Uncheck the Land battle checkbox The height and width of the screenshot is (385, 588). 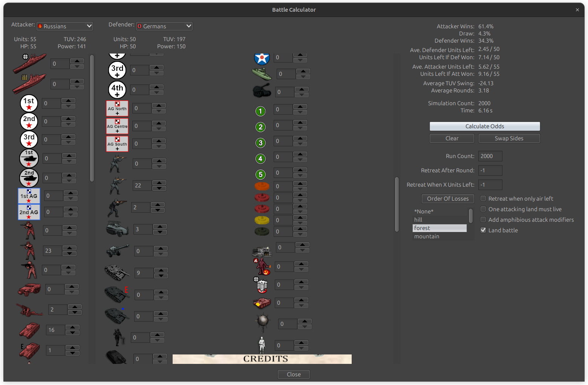pyautogui.click(x=483, y=230)
